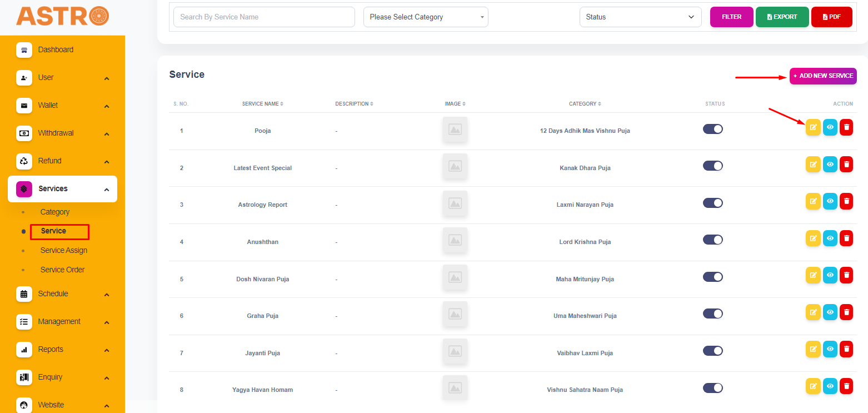Select Service item in sidebar

53,231
